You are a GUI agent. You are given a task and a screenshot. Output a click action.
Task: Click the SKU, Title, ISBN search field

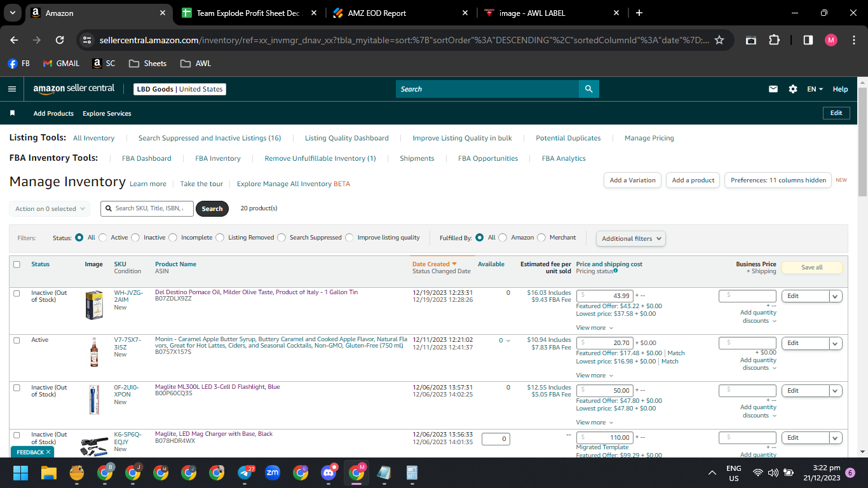tap(147, 208)
